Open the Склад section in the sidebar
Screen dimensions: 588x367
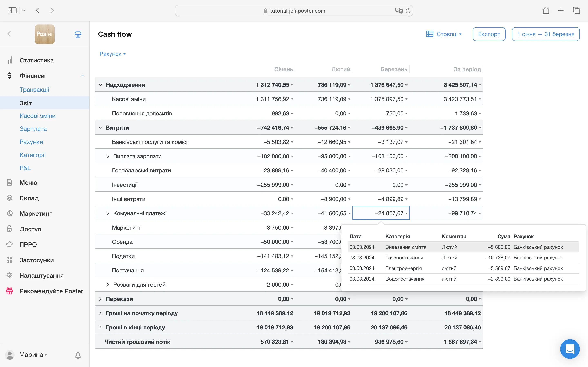[29, 198]
